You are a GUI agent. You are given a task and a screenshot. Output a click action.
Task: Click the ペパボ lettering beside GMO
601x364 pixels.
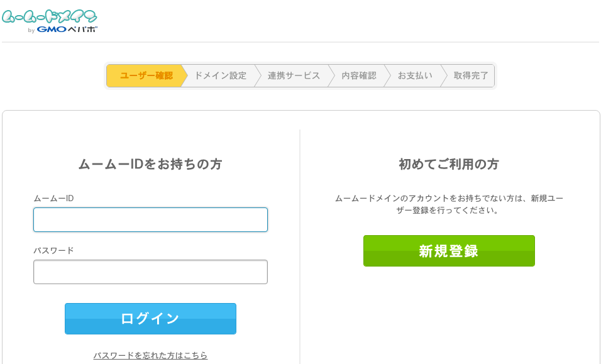pyautogui.click(x=82, y=30)
